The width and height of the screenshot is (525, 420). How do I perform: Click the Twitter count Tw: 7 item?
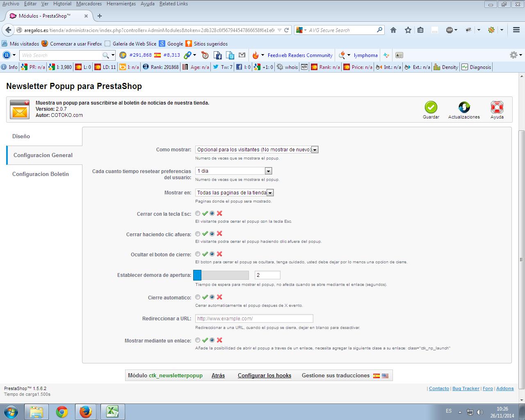[223, 67]
